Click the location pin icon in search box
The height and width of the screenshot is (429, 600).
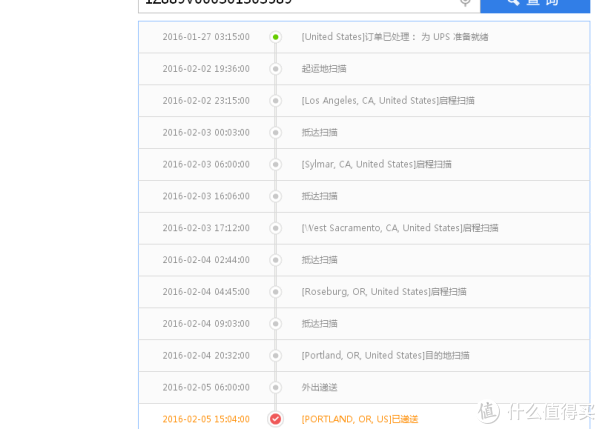tap(465, 3)
